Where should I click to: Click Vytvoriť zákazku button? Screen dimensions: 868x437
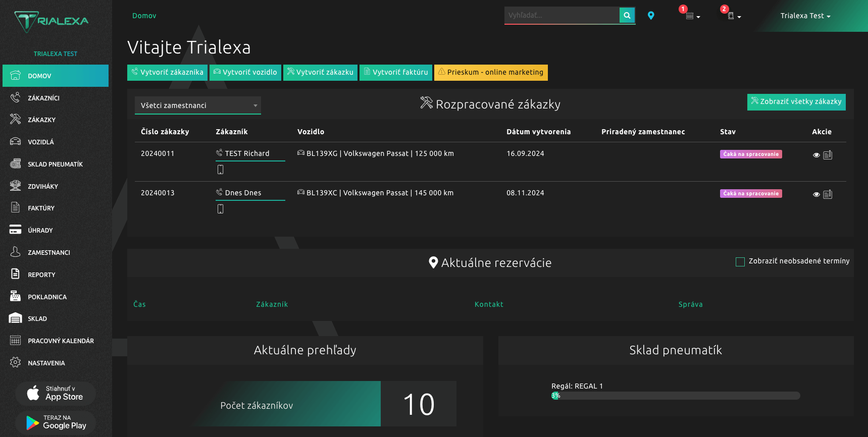[320, 72]
